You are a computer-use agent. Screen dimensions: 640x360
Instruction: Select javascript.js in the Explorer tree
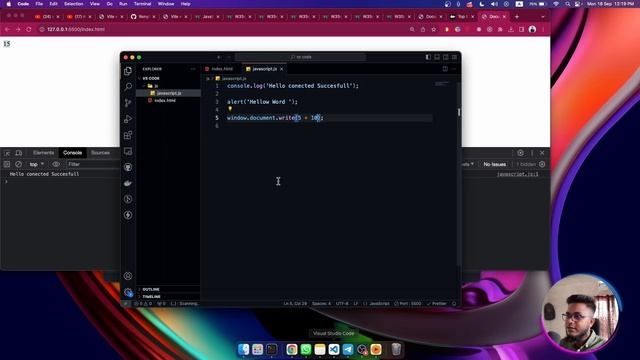pos(168,93)
